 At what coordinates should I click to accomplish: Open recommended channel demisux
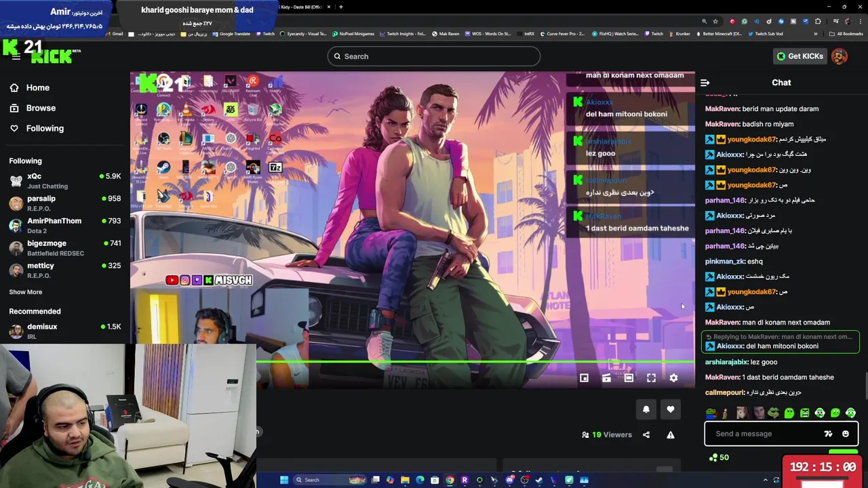coord(64,331)
